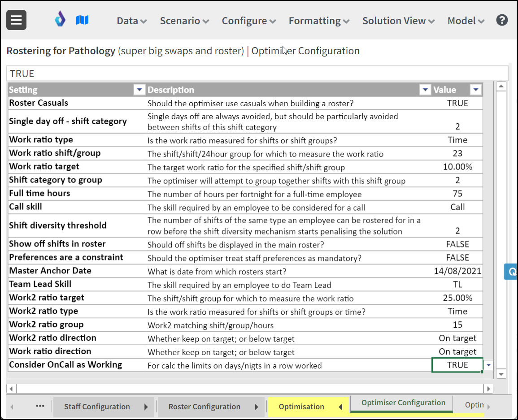Select the Work ratio target 10.00% cell
The width and height of the screenshot is (518, 420).
coord(457,167)
